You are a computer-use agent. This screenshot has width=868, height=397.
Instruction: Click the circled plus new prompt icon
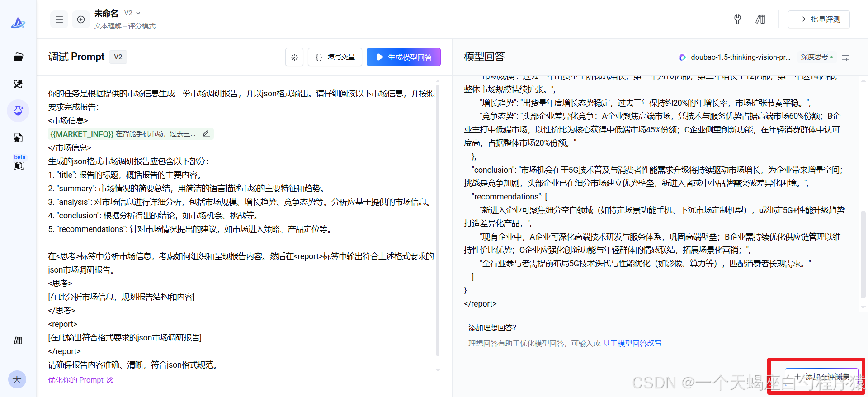click(x=81, y=19)
